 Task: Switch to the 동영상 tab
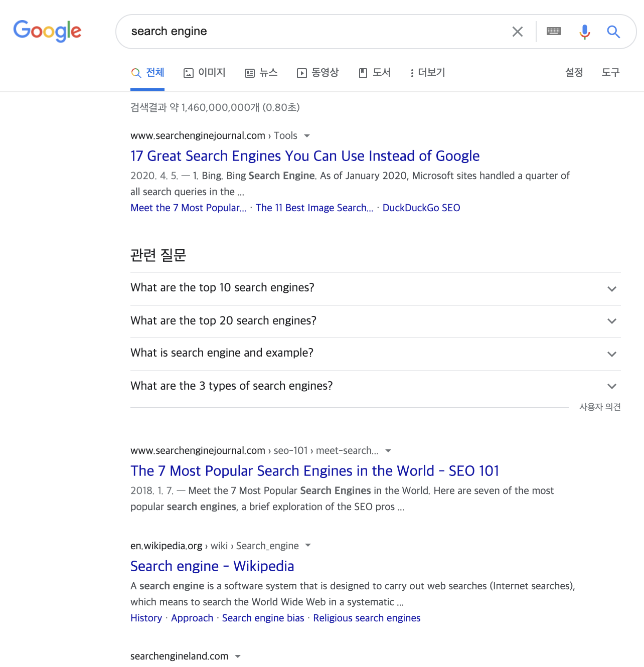coord(317,73)
